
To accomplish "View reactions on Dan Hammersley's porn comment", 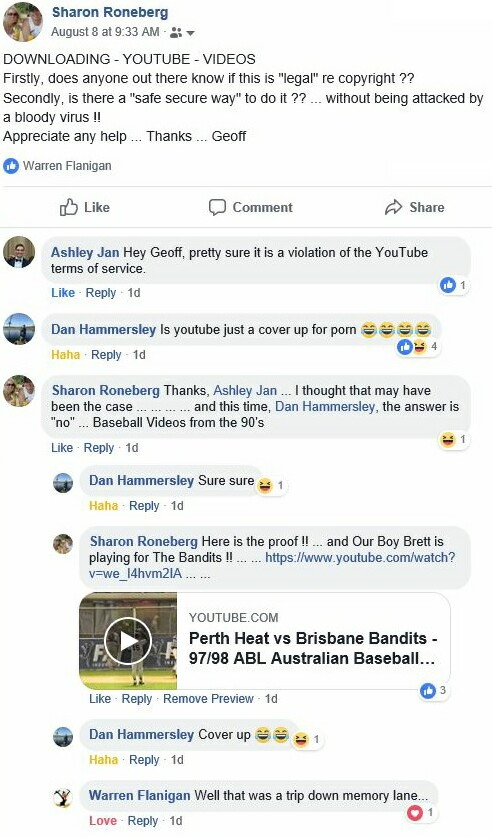I will click(417, 347).
